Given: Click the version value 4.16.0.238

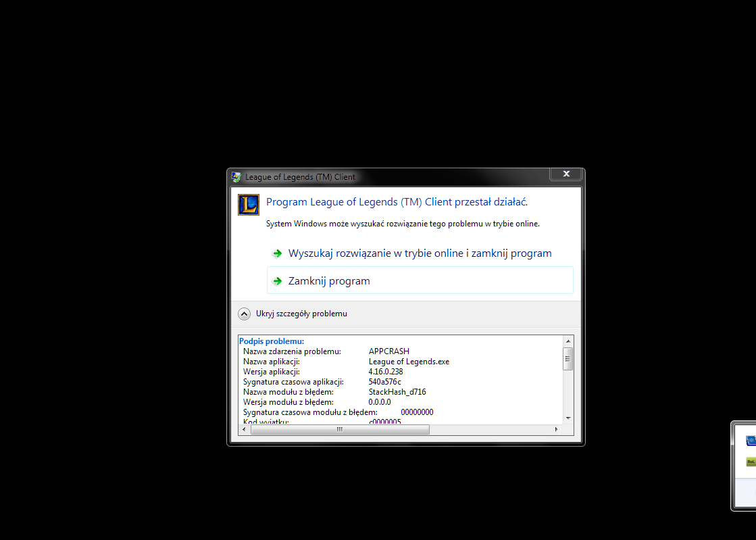Looking at the screenshot, I should point(386,372).
